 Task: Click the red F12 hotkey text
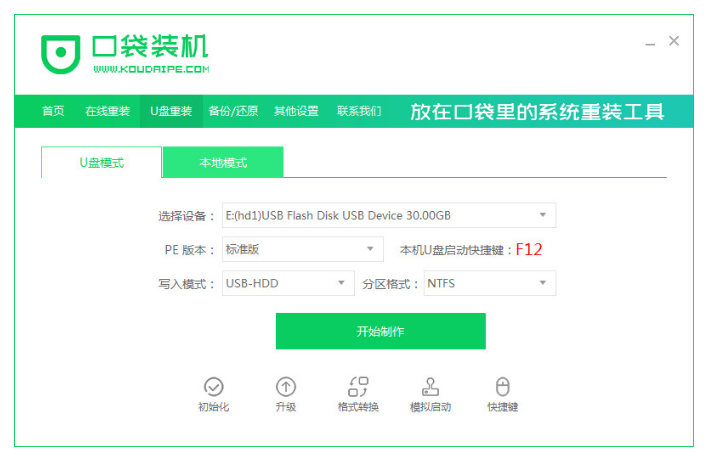tap(529, 249)
